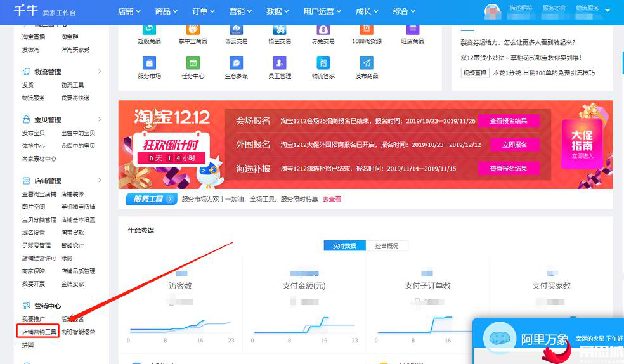
Task: Open 淘宝直播 in the sidebar
Action: [34, 37]
